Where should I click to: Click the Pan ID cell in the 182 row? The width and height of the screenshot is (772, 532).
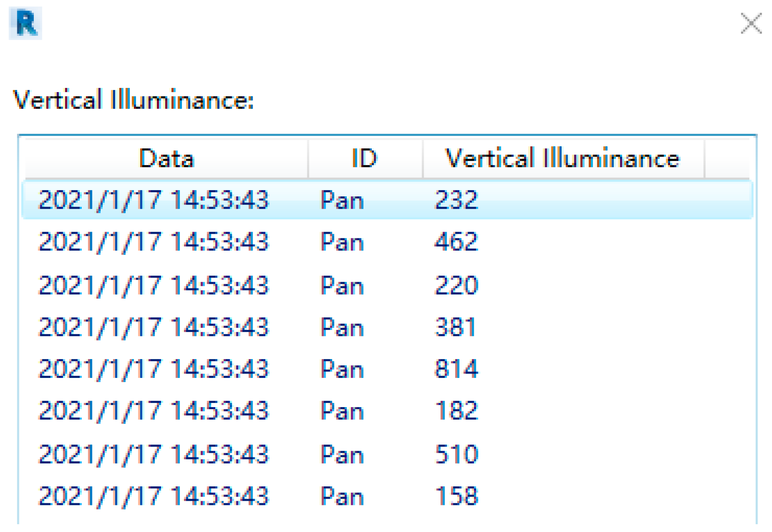pyautogui.click(x=342, y=410)
